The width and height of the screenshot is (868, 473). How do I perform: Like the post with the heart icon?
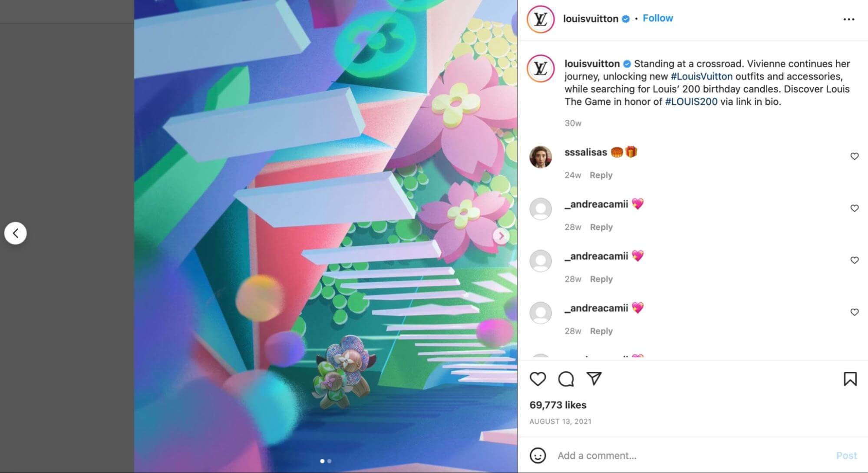coord(538,379)
